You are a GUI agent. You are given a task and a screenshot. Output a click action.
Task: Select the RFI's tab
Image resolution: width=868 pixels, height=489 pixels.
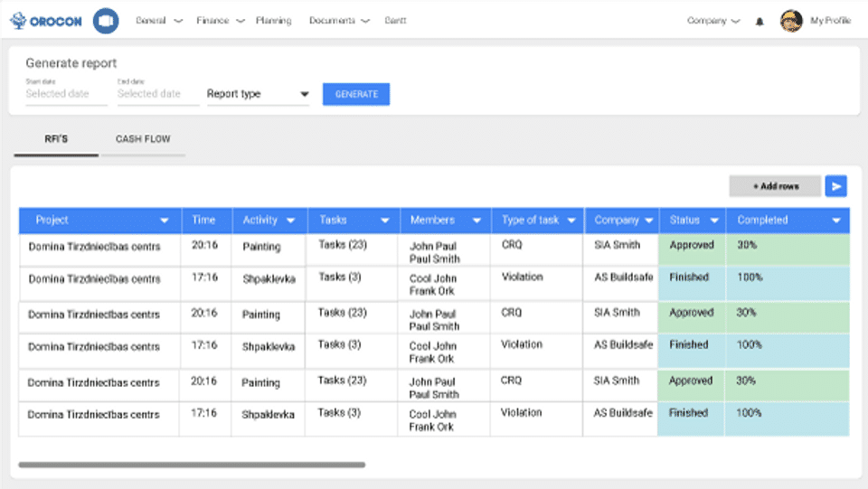pyautogui.click(x=56, y=139)
